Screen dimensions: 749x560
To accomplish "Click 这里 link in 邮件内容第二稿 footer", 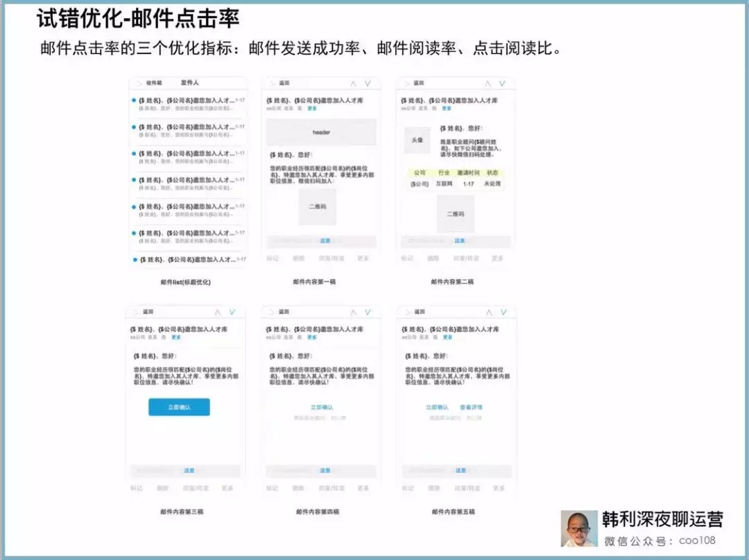I will pos(460,241).
